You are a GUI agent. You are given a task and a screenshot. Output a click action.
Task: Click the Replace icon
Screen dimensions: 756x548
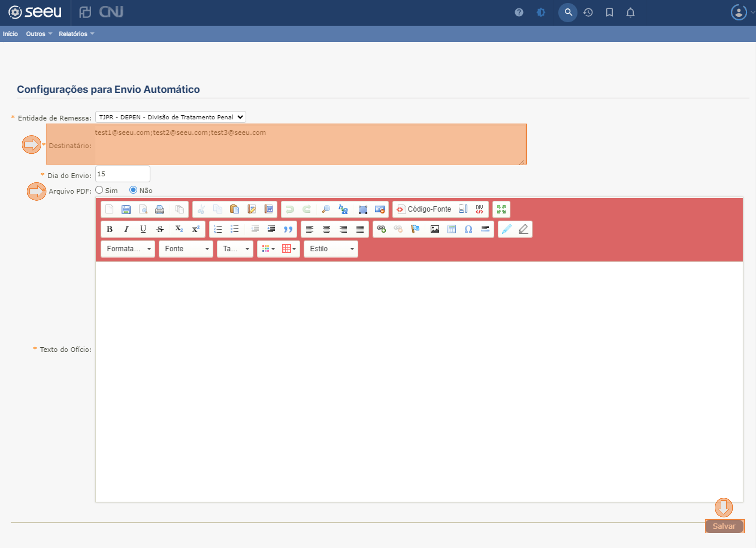(x=343, y=209)
